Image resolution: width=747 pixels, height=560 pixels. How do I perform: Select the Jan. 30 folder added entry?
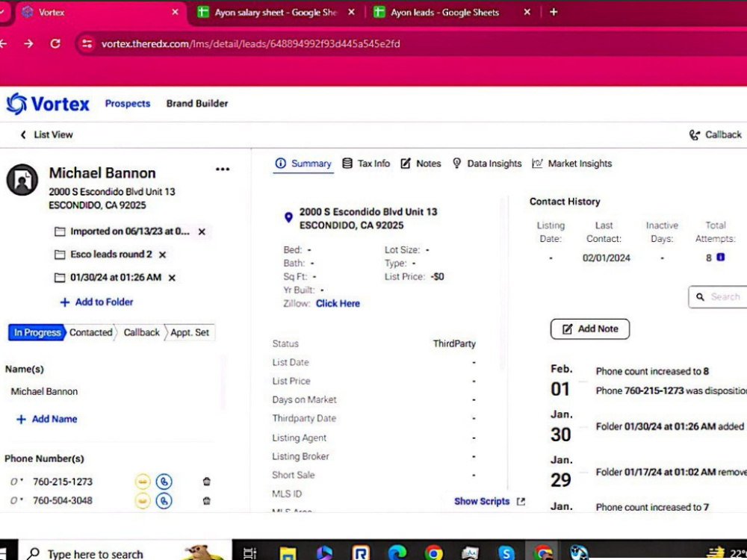pos(669,426)
